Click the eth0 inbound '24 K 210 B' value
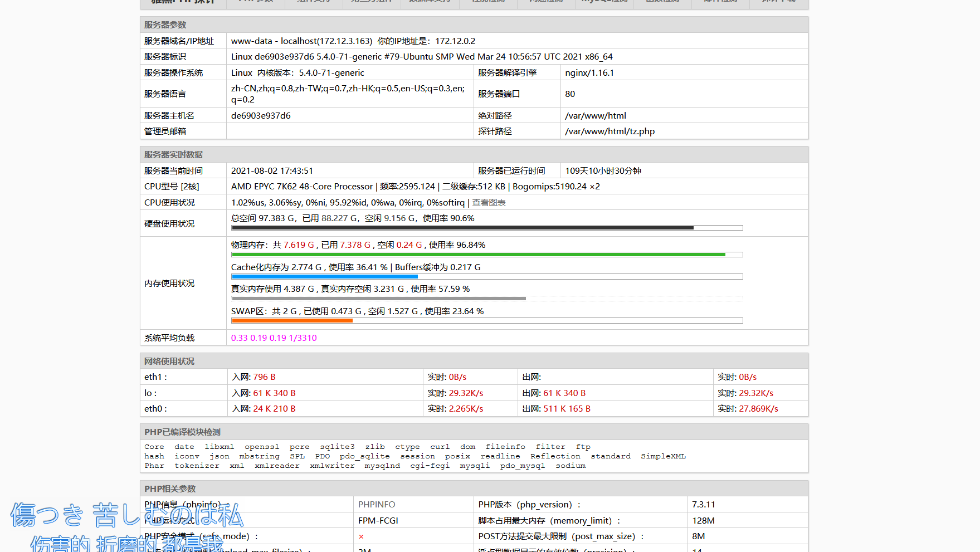 coord(275,408)
